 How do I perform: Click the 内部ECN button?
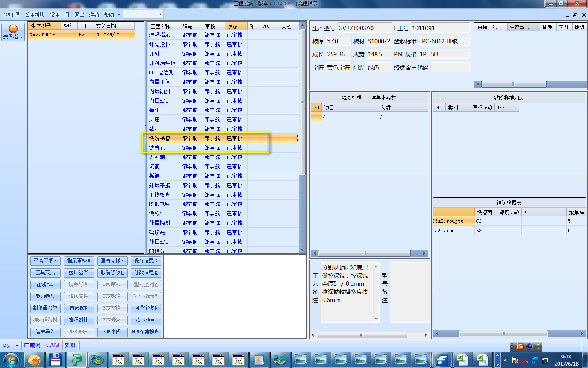(x=79, y=308)
